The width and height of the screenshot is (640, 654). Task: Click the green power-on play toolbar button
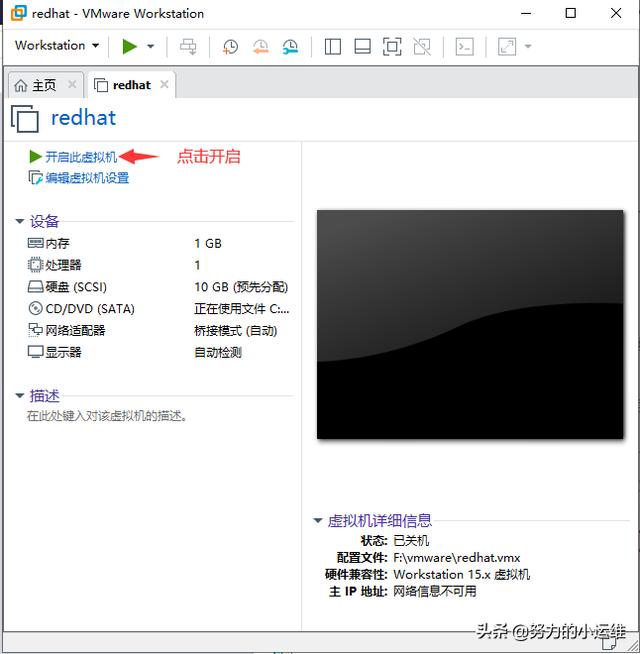point(130,46)
